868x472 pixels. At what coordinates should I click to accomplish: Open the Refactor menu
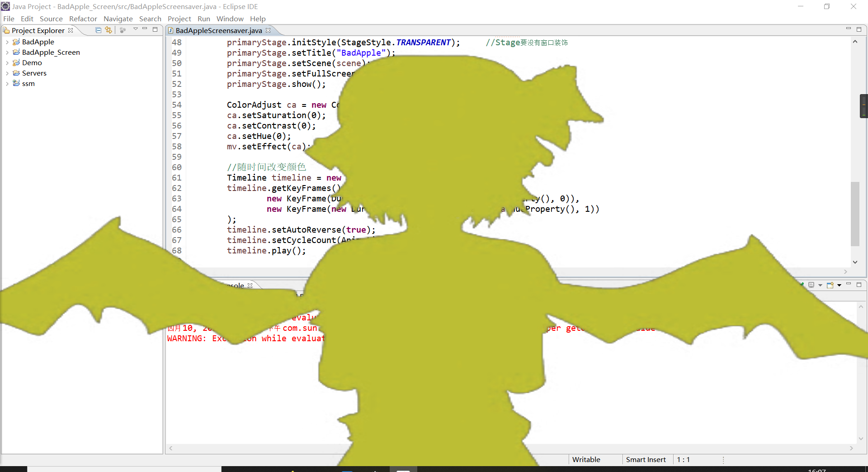[x=83, y=19]
